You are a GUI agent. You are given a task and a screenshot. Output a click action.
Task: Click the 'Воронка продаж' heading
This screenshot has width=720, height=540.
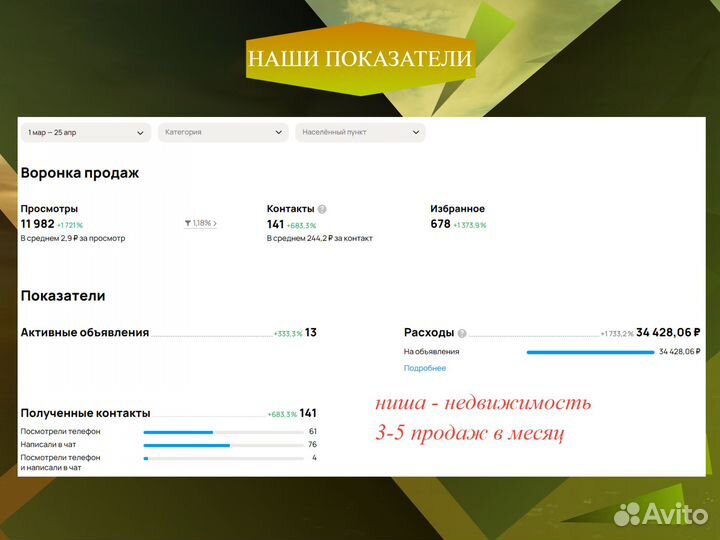coord(80,173)
